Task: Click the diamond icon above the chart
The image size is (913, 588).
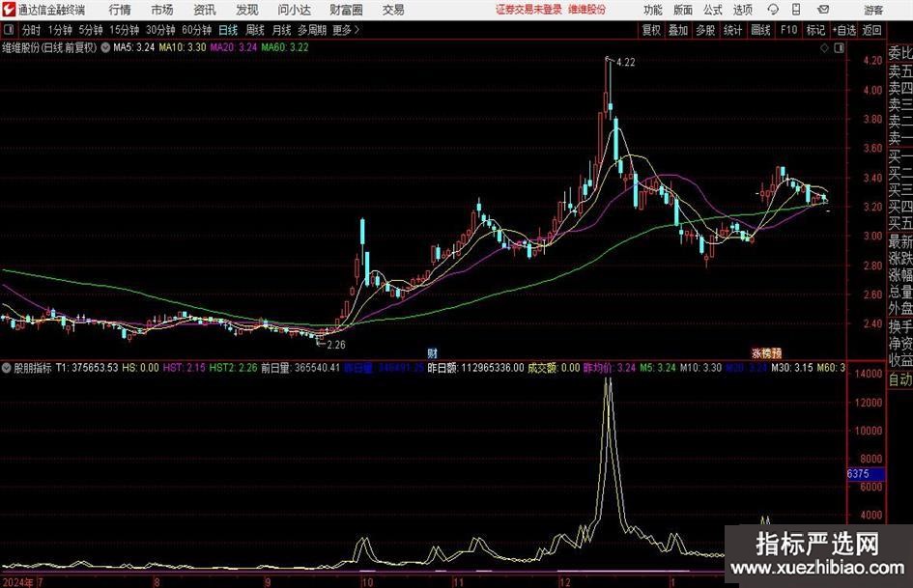Action: pyautogui.click(x=824, y=48)
